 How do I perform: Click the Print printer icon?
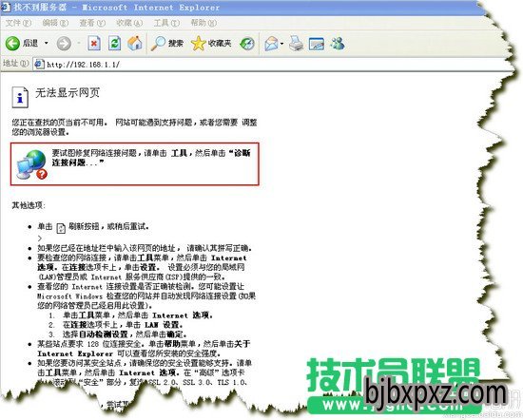pos(296,44)
